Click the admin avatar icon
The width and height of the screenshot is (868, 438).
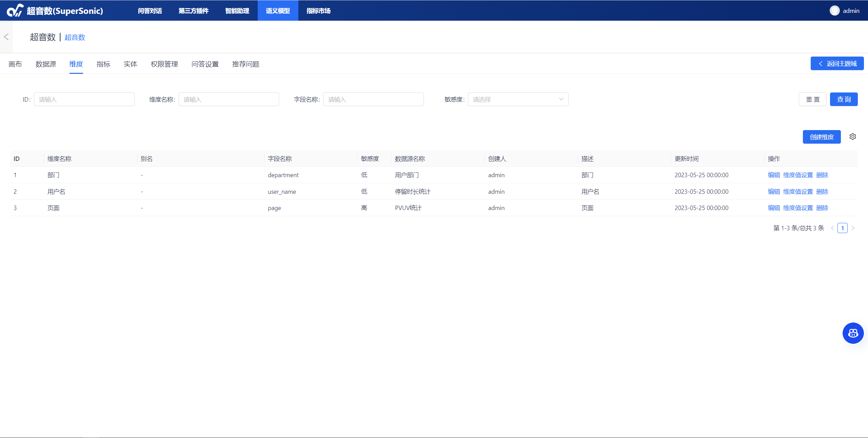pyautogui.click(x=834, y=11)
